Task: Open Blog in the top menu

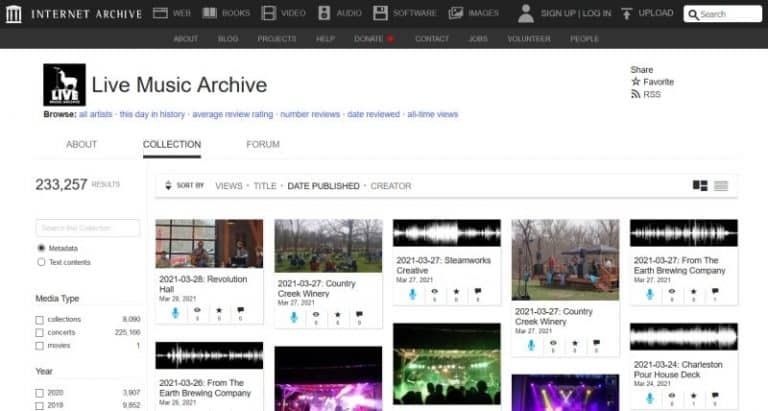Action: click(228, 39)
